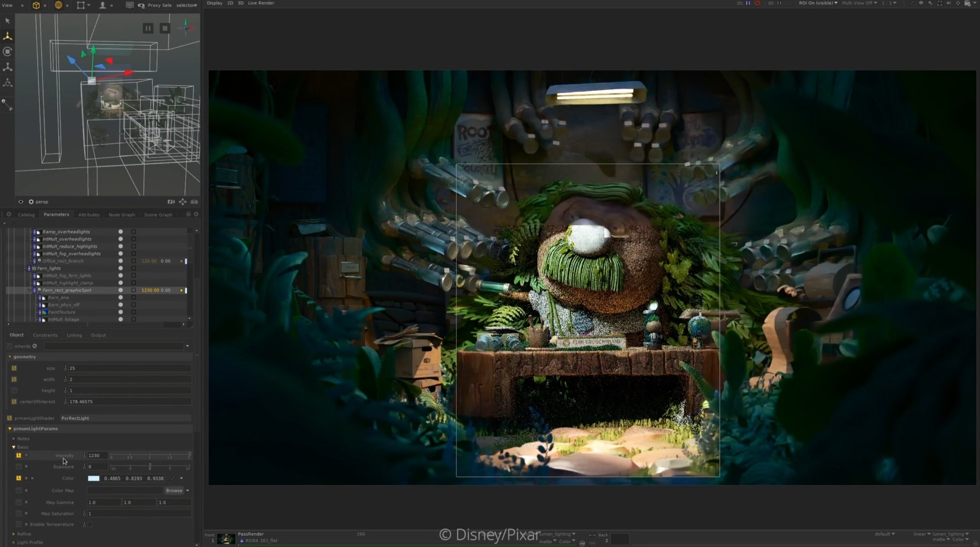Select the rotate manipulator tool

pyautogui.click(x=7, y=51)
